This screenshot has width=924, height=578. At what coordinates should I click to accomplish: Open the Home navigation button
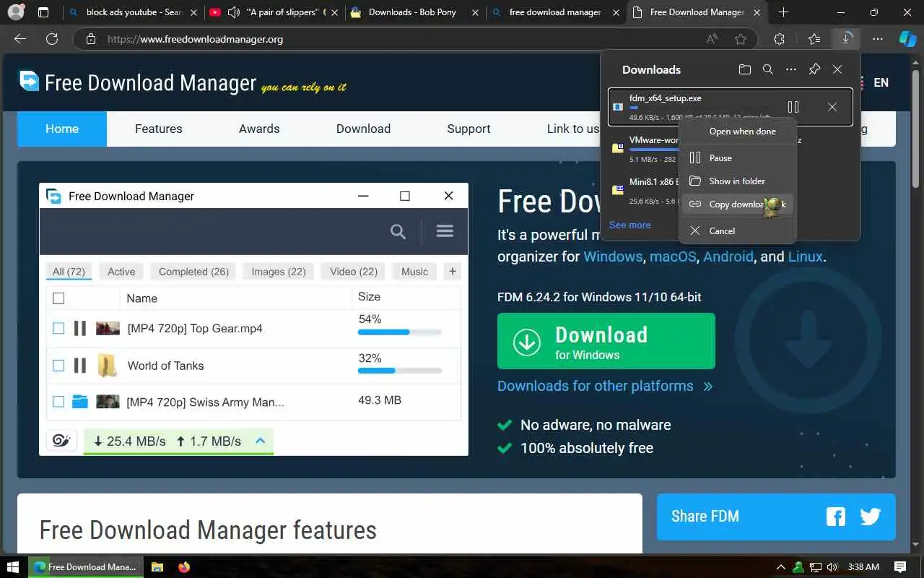click(x=62, y=129)
